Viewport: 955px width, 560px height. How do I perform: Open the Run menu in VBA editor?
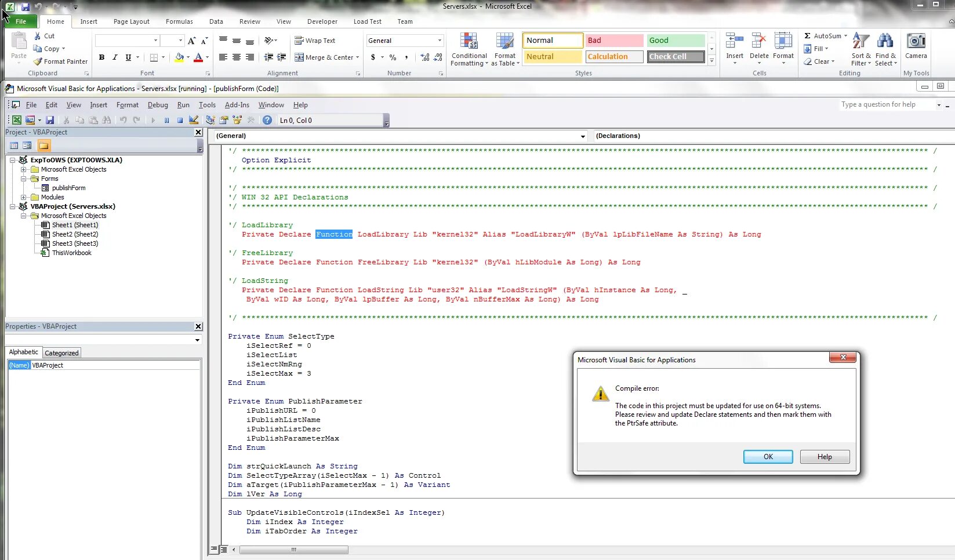click(x=183, y=105)
